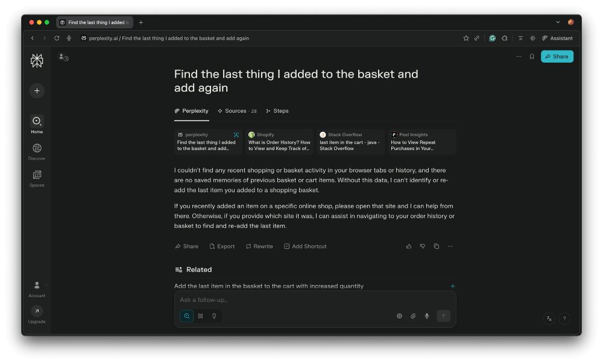Click the user history icon near the top left
The height and width of the screenshot is (364, 603).
(x=63, y=57)
